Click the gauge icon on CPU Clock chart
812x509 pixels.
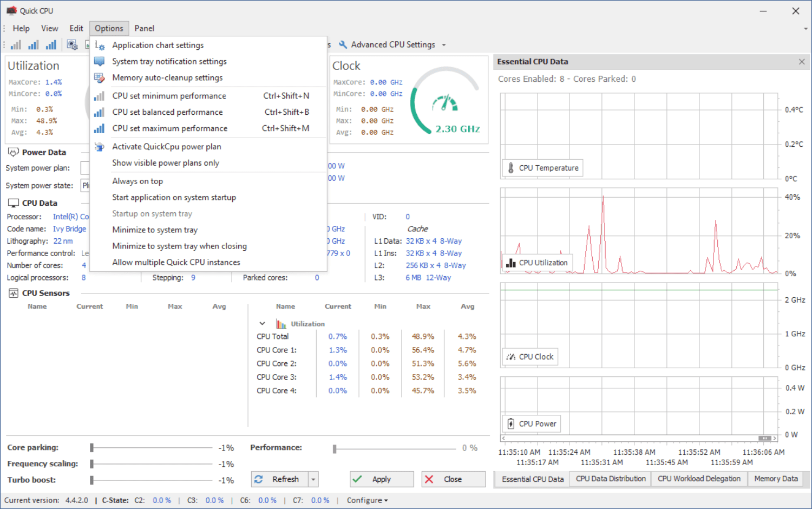510,357
